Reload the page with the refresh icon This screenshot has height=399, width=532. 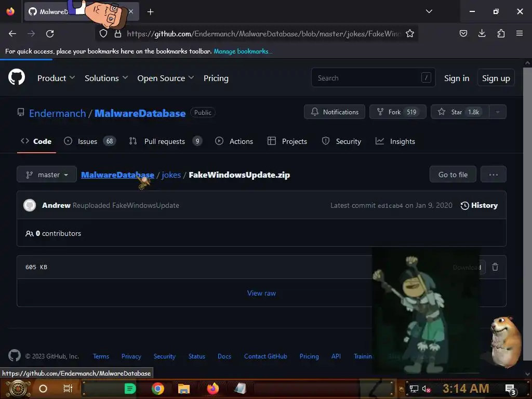[x=50, y=34]
